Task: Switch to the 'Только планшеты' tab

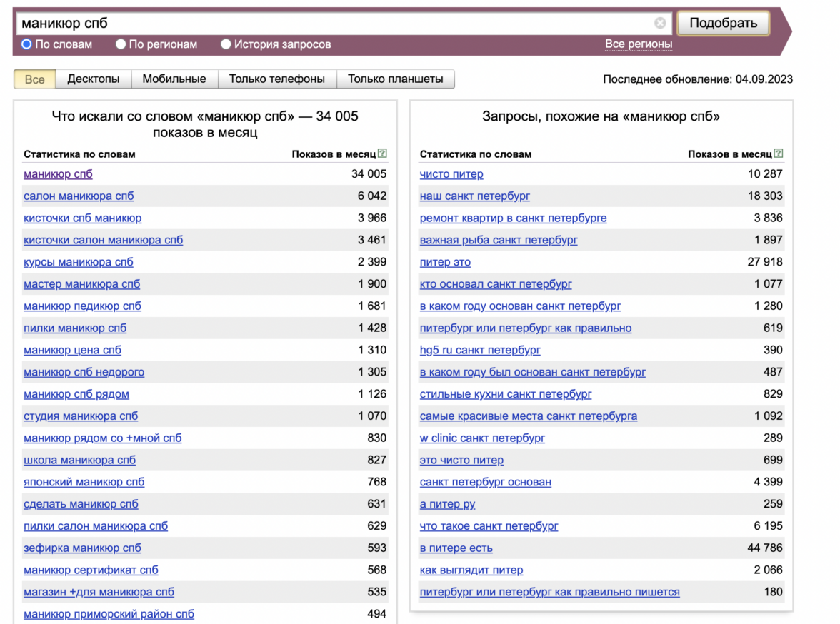Action: 395,79
